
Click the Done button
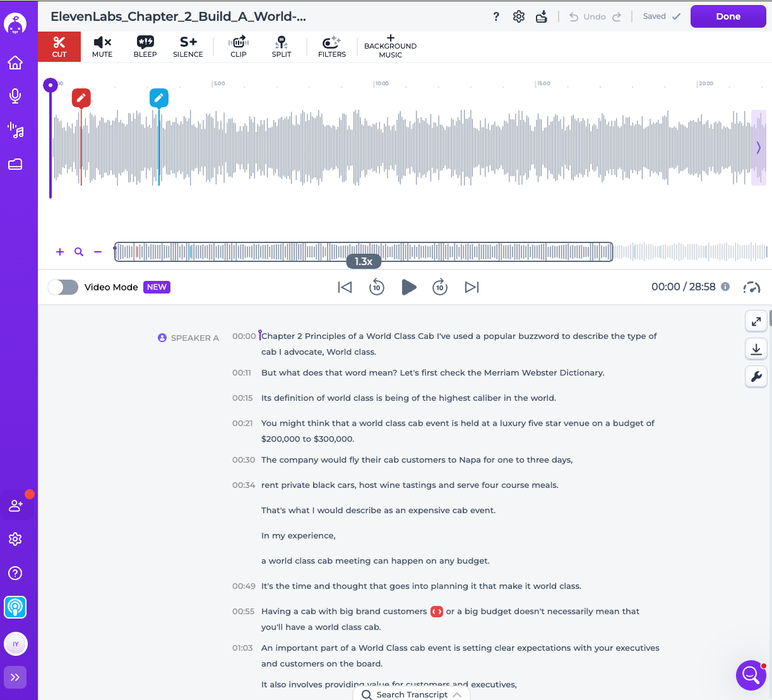coord(728,16)
